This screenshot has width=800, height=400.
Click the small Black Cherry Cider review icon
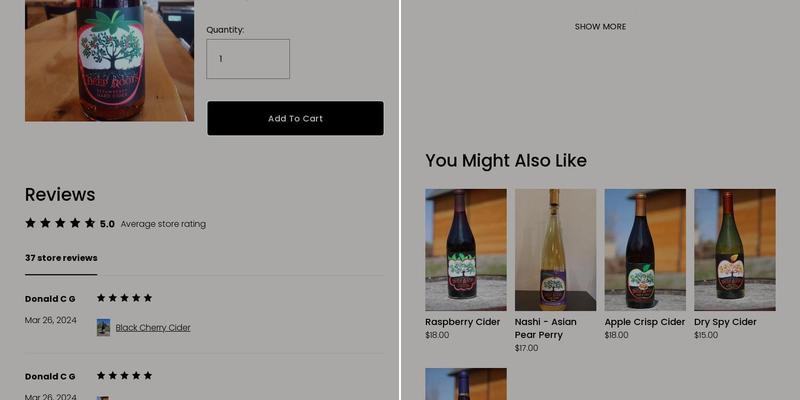tap(103, 327)
